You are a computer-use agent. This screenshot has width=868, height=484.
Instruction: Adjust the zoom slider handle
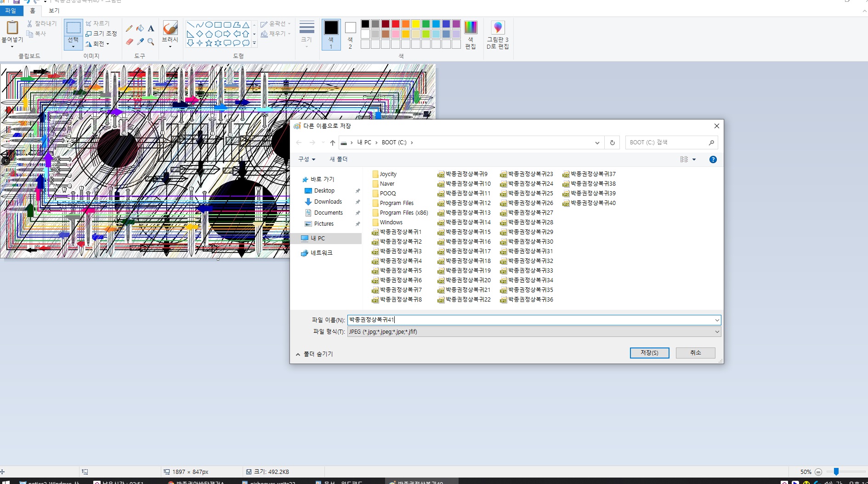coord(836,472)
